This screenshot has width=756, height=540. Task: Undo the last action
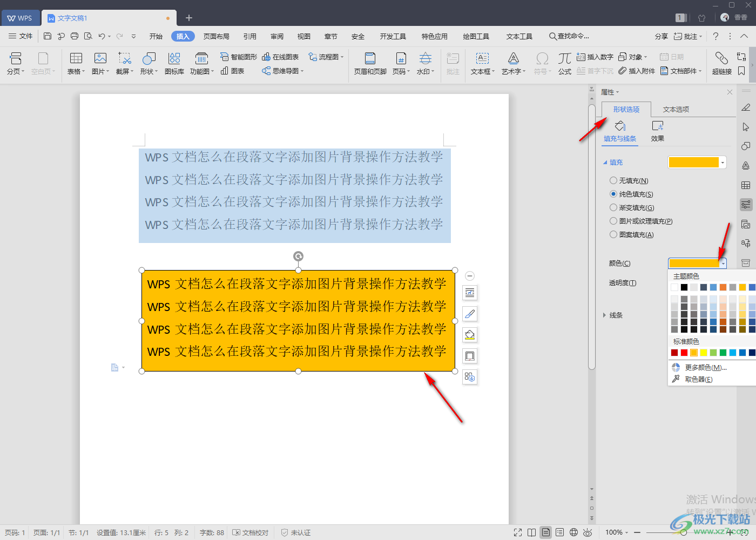pyautogui.click(x=102, y=36)
